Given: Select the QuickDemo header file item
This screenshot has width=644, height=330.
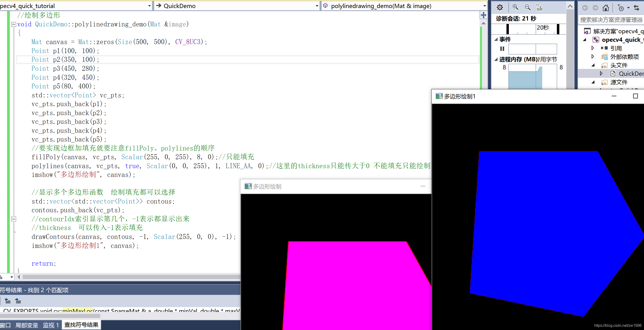Looking at the screenshot, I should point(631,74).
